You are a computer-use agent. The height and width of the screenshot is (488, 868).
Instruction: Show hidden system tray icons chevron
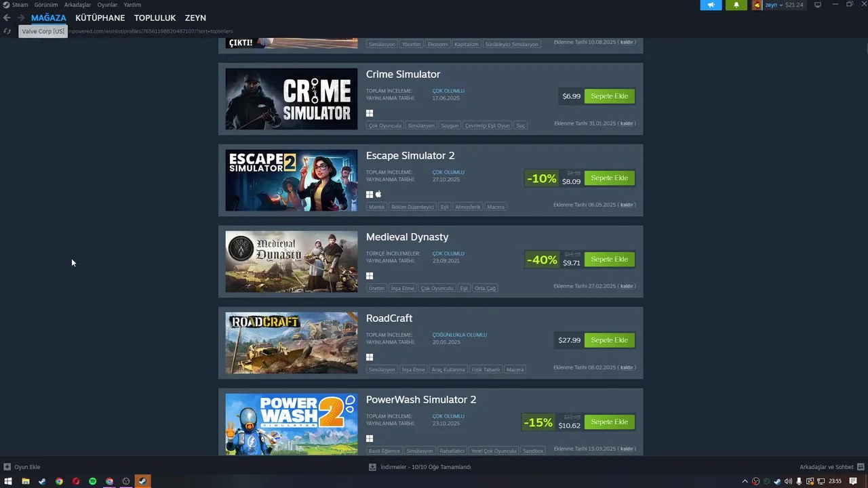coord(745,481)
